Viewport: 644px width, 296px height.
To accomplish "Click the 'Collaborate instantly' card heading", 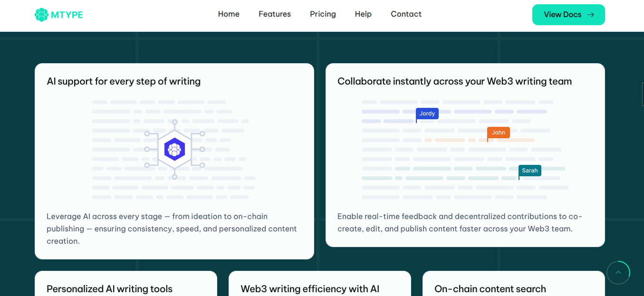I will click(x=454, y=81).
